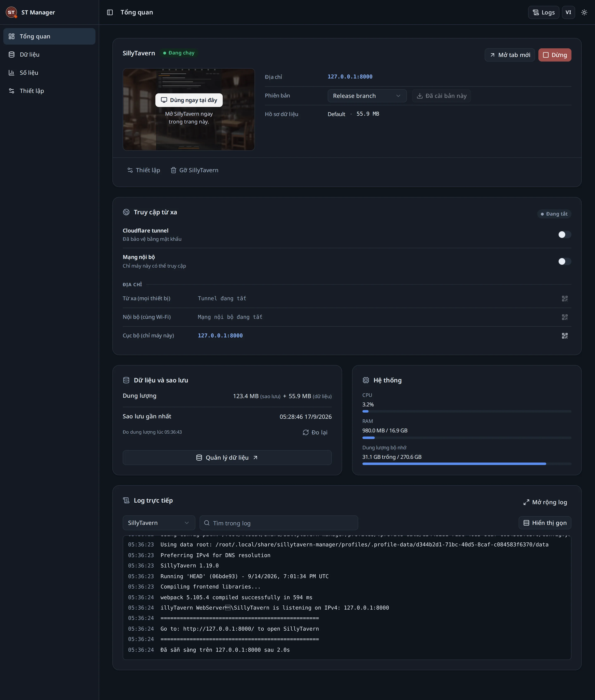Click the search icon in the log search box
The image size is (595, 700).
coord(207,523)
